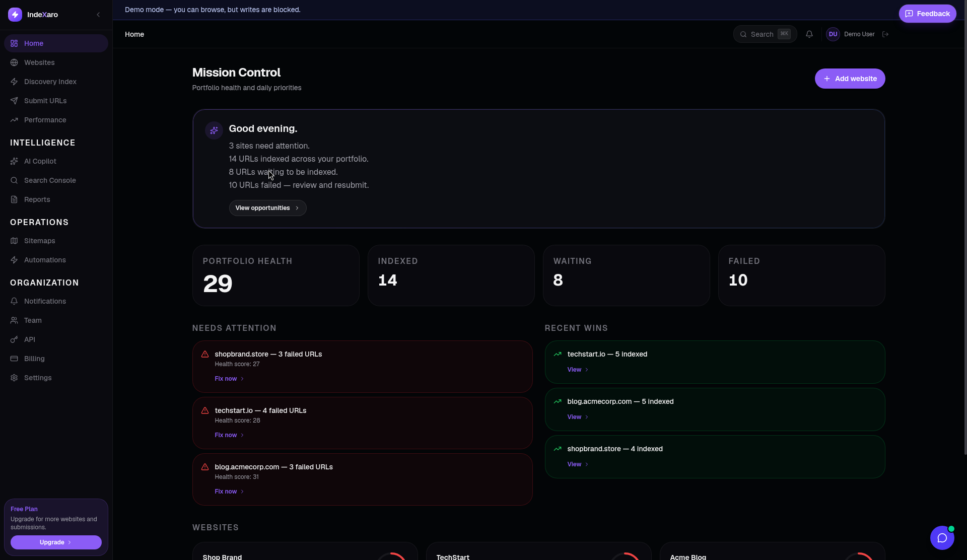Click the trend icon on blog.acmecorp.com win
This screenshot has height=560, width=967.
(558, 401)
